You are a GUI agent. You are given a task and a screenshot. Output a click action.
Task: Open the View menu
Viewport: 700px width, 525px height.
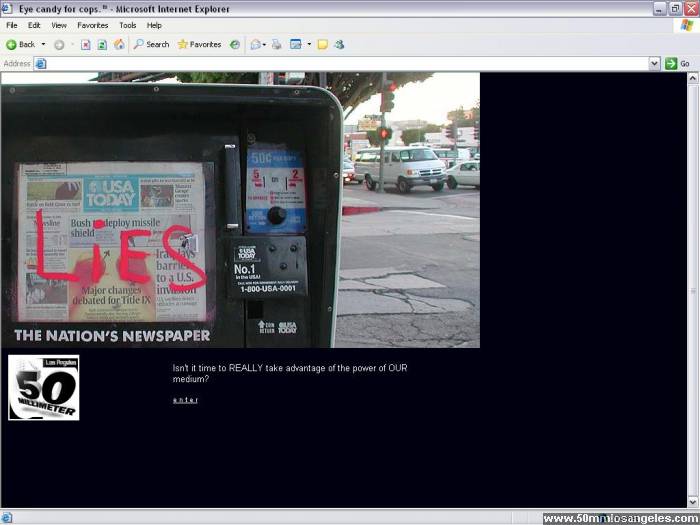click(59, 25)
